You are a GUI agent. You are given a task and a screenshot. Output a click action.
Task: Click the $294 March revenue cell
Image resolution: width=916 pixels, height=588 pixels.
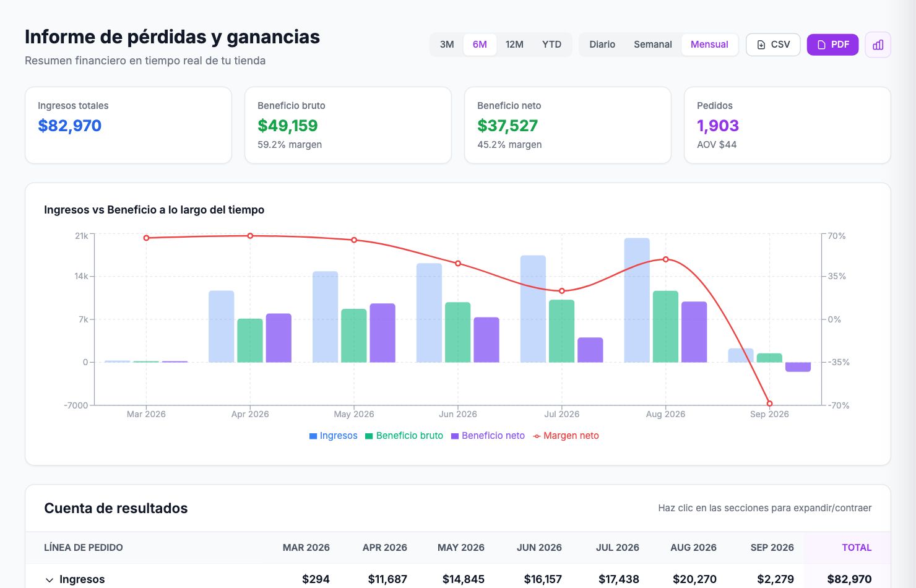[x=316, y=579]
